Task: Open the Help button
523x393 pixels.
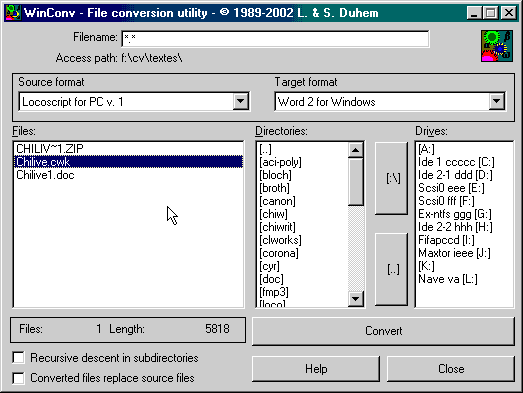Action: tap(316, 369)
